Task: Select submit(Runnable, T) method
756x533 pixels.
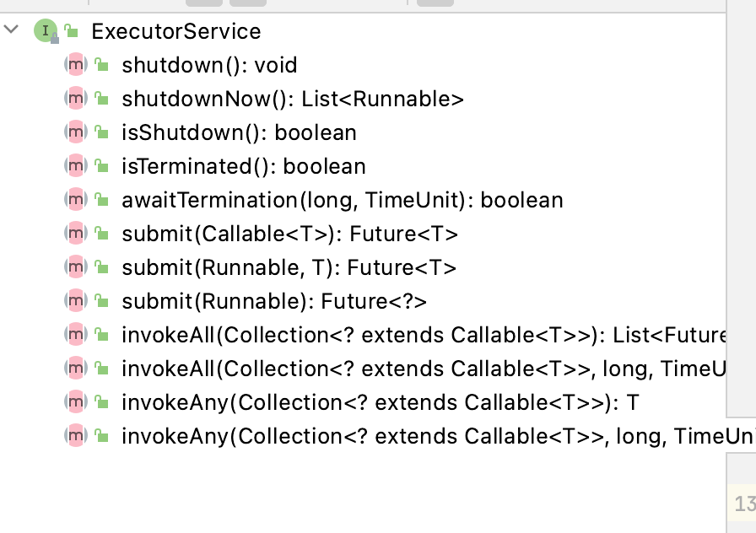Action: [289, 267]
